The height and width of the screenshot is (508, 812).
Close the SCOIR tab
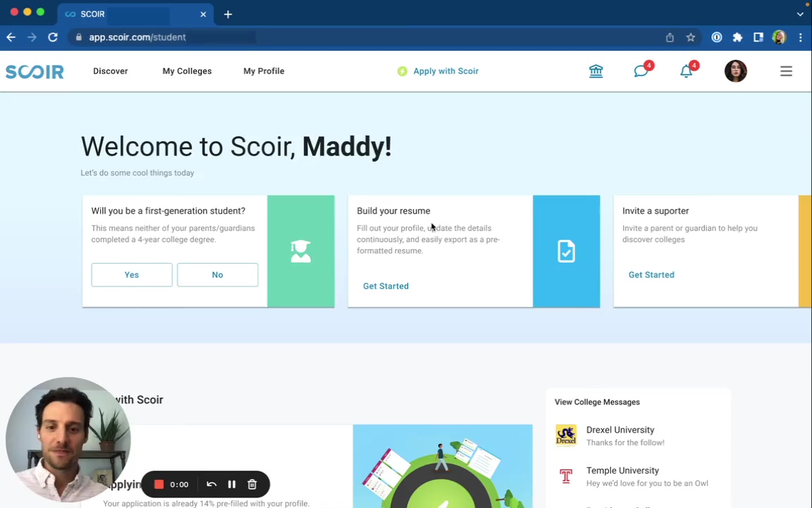pyautogui.click(x=203, y=14)
